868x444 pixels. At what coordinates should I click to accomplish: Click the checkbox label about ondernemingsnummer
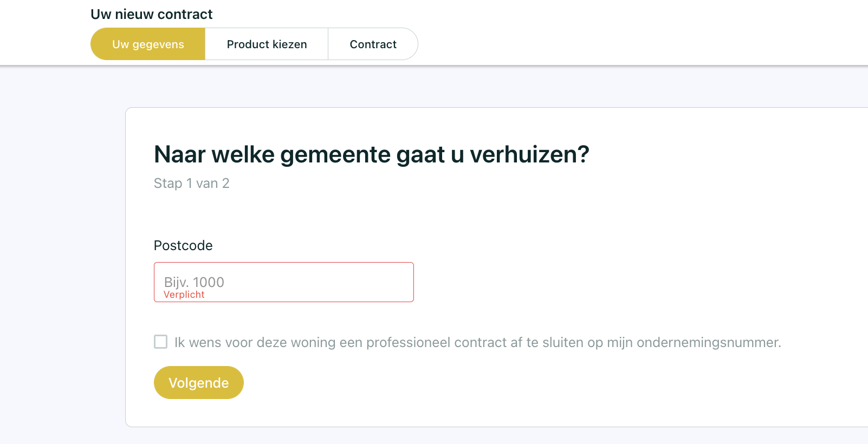pos(477,342)
